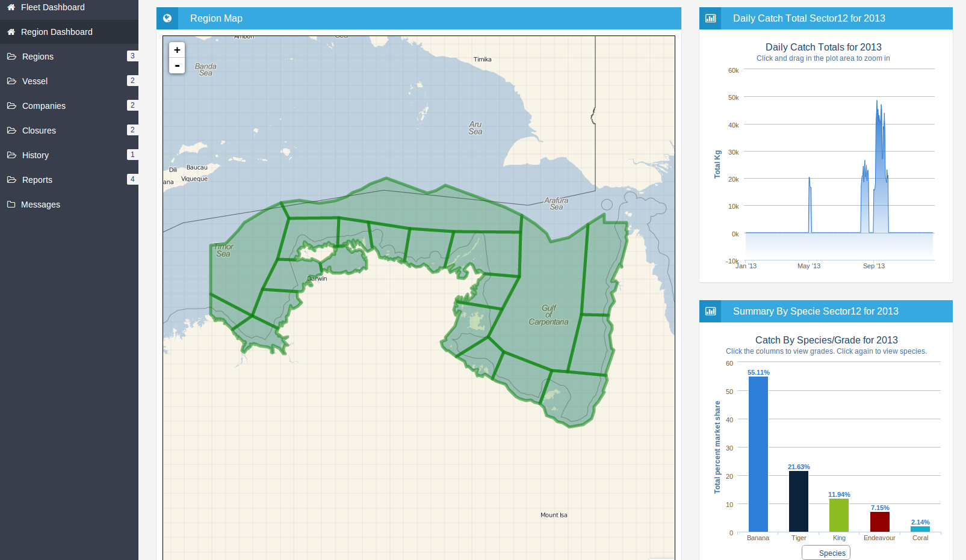Click the Regions folder icon
Image resolution: width=966 pixels, height=560 pixels.
click(11, 57)
